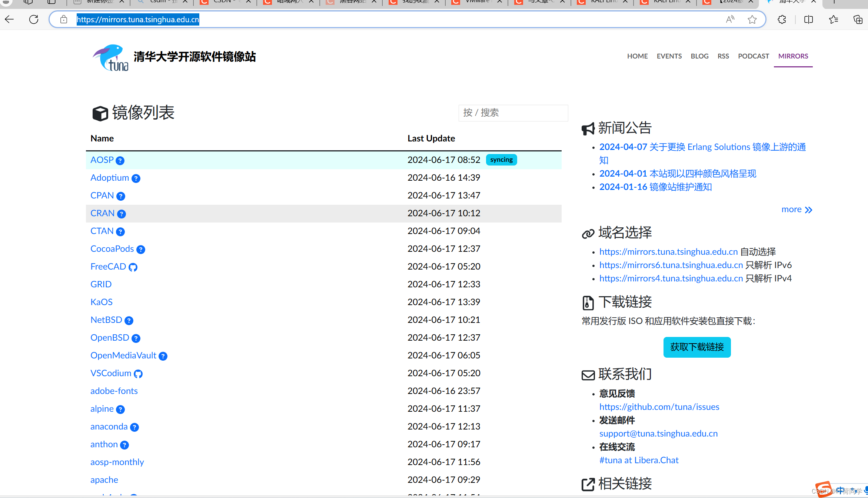Click the TUNA fish logo
Image resolution: width=868 pixels, height=498 pixels.
coord(110,58)
